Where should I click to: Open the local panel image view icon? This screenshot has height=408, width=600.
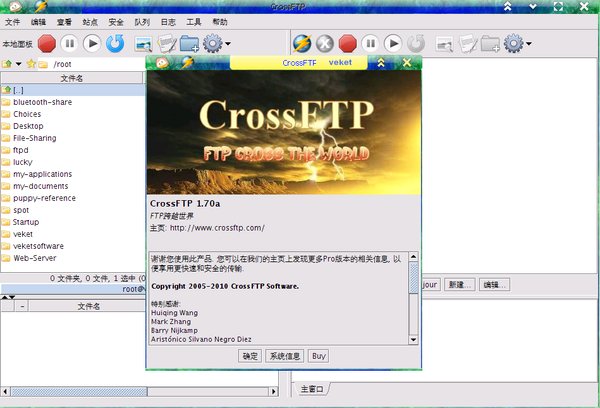click(x=143, y=44)
